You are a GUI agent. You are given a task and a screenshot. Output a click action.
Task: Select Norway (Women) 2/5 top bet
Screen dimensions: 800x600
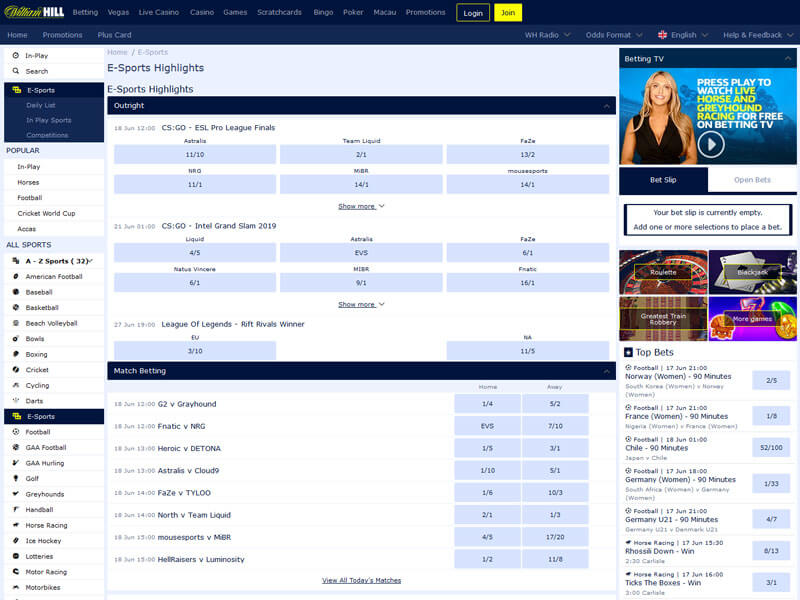pos(771,380)
